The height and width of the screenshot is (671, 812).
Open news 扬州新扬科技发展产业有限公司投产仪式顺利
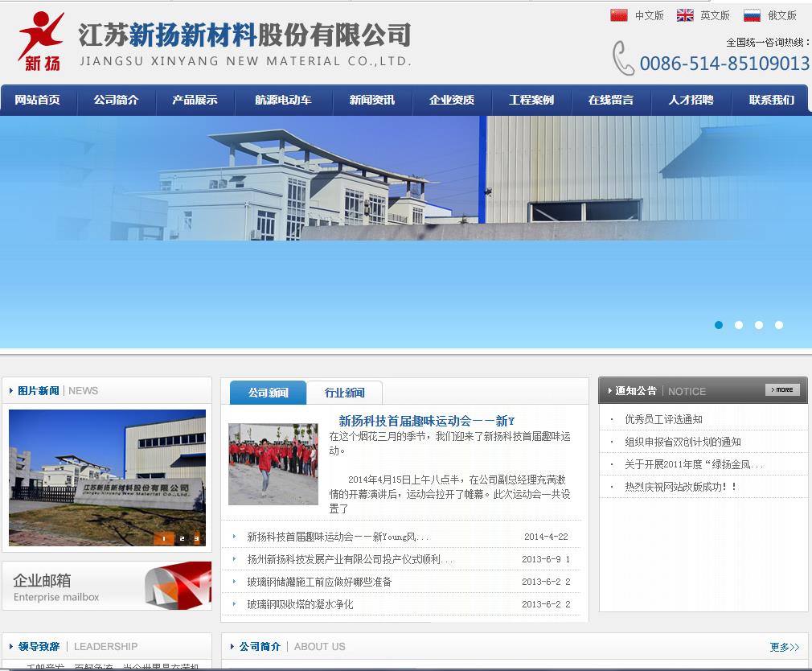(x=350, y=560)
